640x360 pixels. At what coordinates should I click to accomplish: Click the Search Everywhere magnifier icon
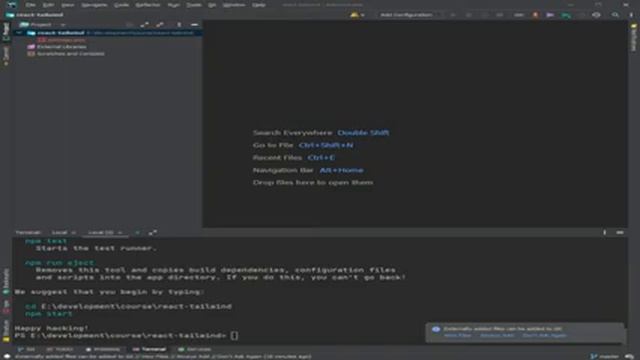coord(615,15)
